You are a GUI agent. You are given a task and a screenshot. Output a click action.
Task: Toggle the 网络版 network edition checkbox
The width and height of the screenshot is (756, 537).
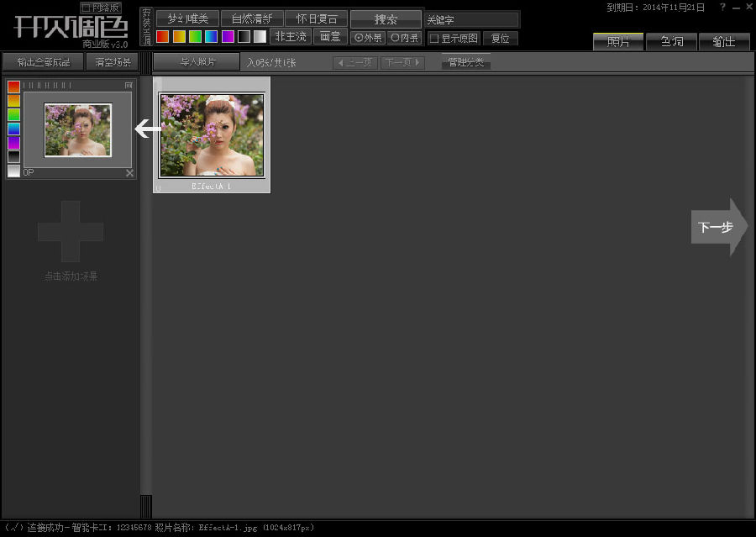[86, 8]
